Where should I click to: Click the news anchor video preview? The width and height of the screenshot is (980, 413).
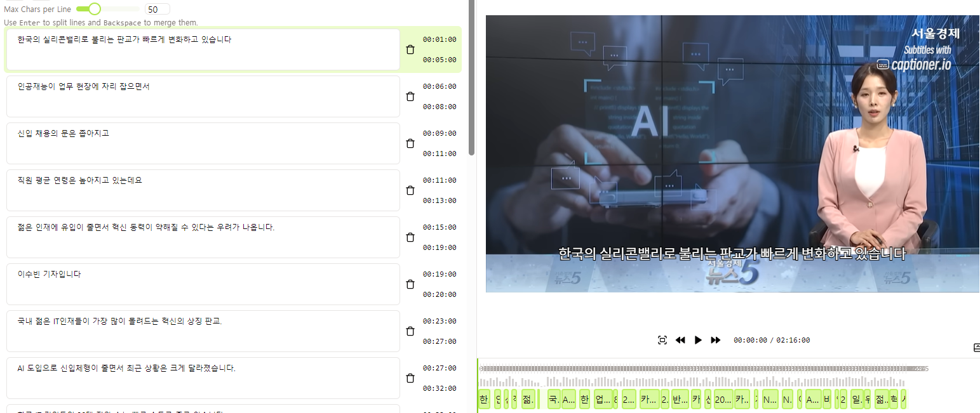click(732, 154)
